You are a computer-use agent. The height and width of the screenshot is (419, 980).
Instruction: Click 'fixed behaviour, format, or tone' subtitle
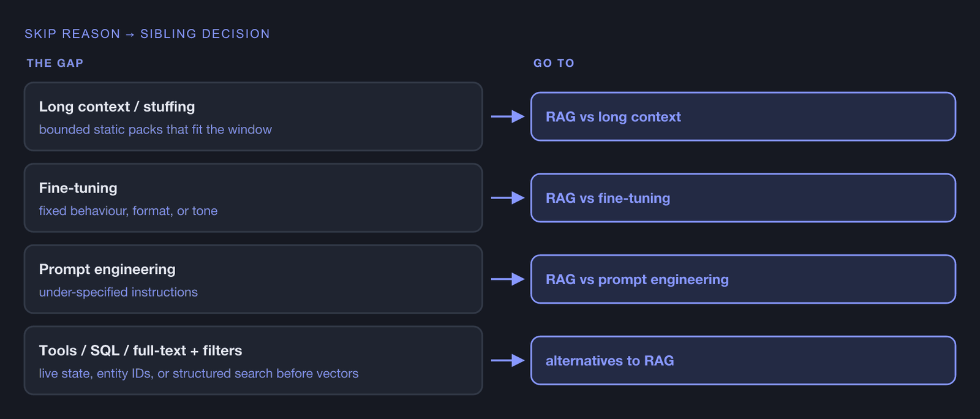click(128, 211)
